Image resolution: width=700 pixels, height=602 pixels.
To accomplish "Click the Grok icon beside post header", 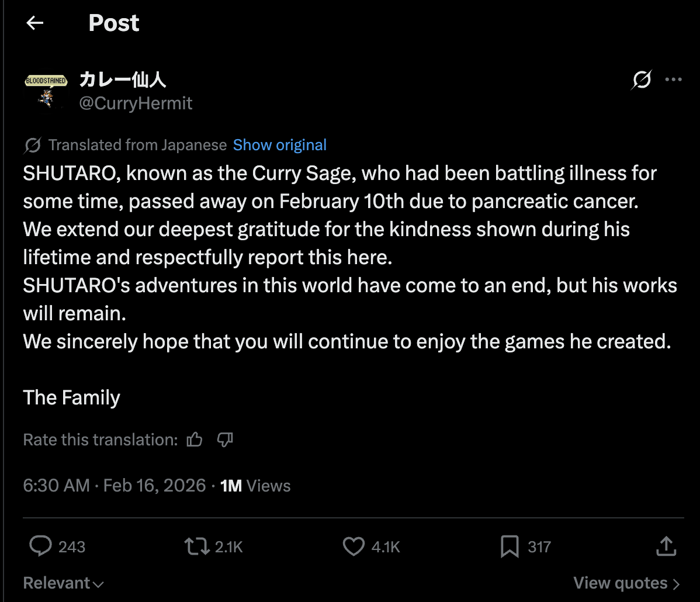I will coord(641,80).
